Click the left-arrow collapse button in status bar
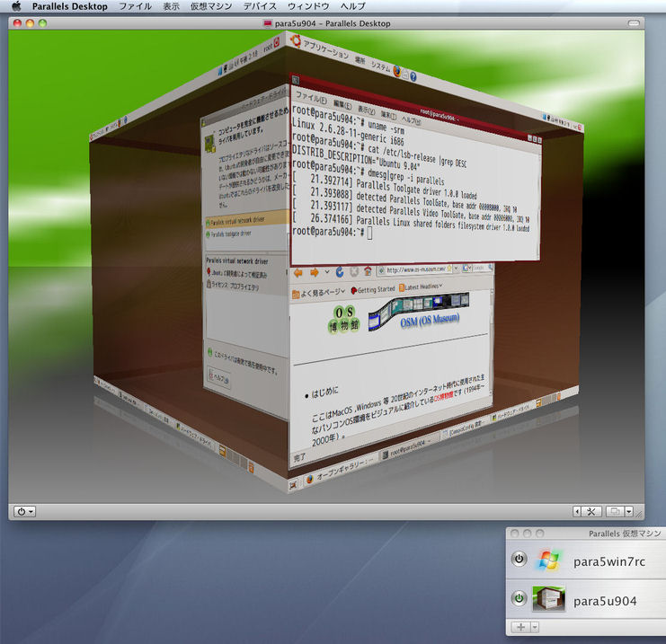666x644 pixels. tap(577, 512)
